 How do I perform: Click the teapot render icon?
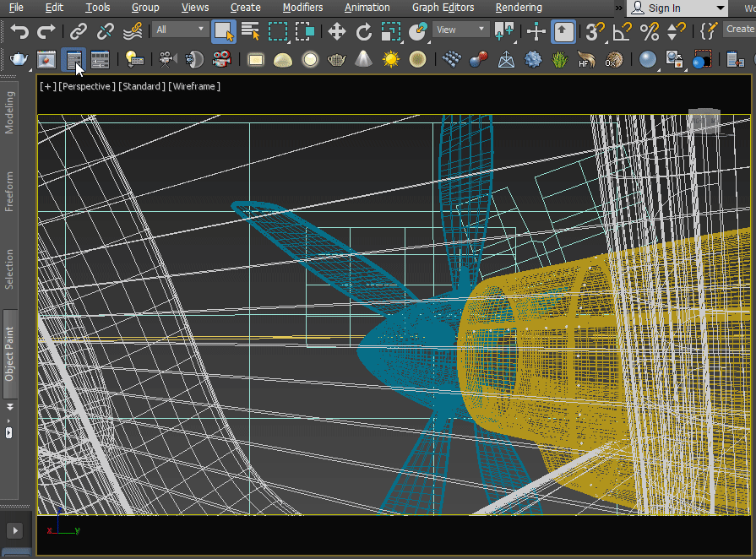point(19,60)
